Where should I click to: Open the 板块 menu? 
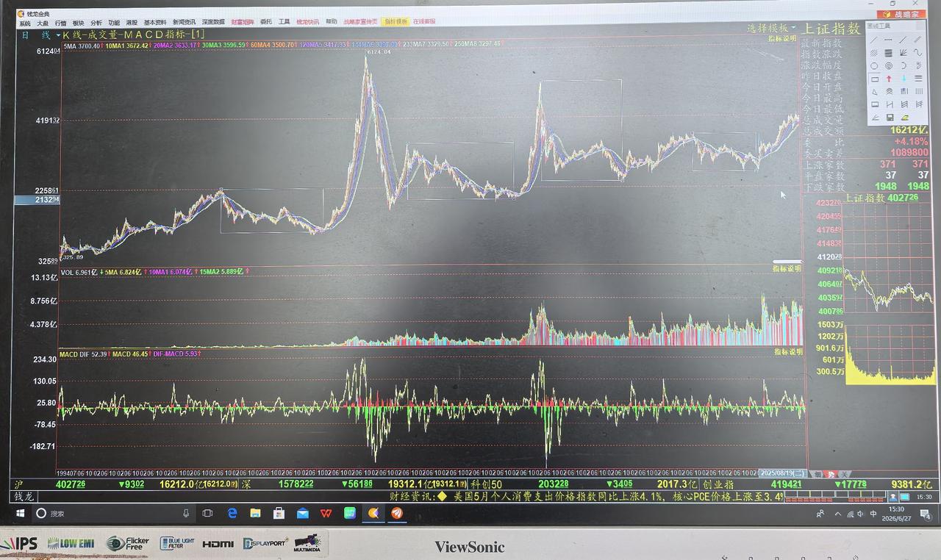tap(78, 22)
